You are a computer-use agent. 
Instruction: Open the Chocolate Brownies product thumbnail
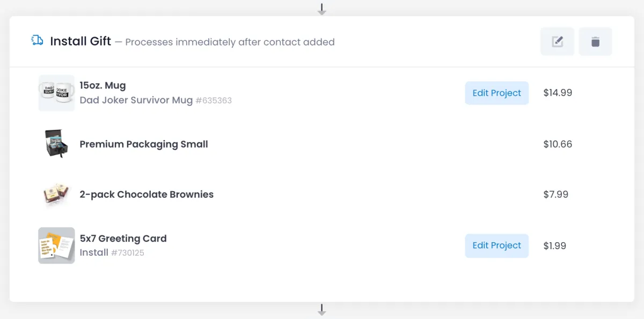(x=56, y=194)
